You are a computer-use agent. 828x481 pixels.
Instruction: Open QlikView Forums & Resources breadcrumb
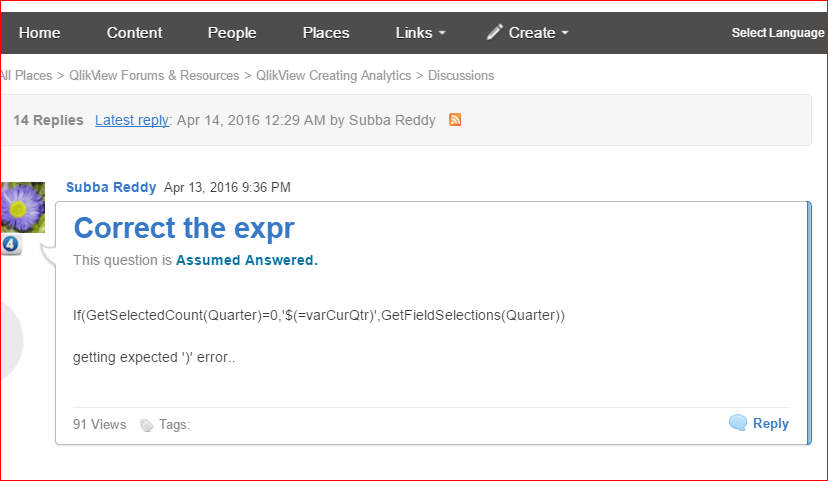click(154, 76)
